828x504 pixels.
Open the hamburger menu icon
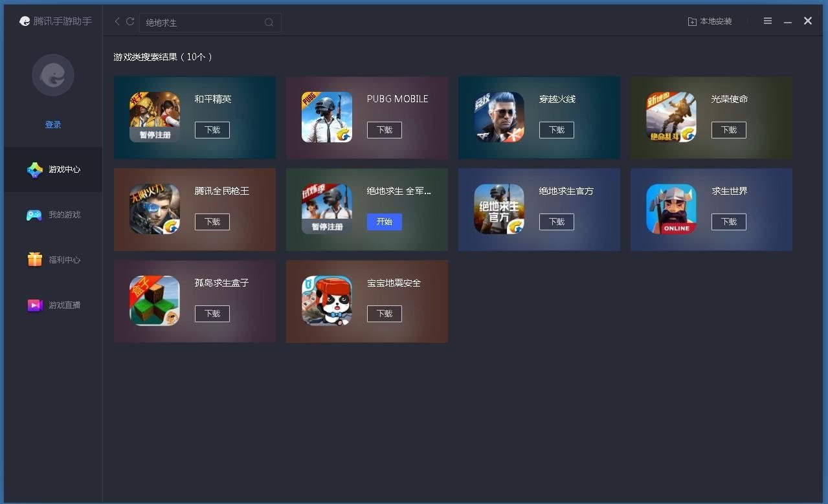(768, 21)
